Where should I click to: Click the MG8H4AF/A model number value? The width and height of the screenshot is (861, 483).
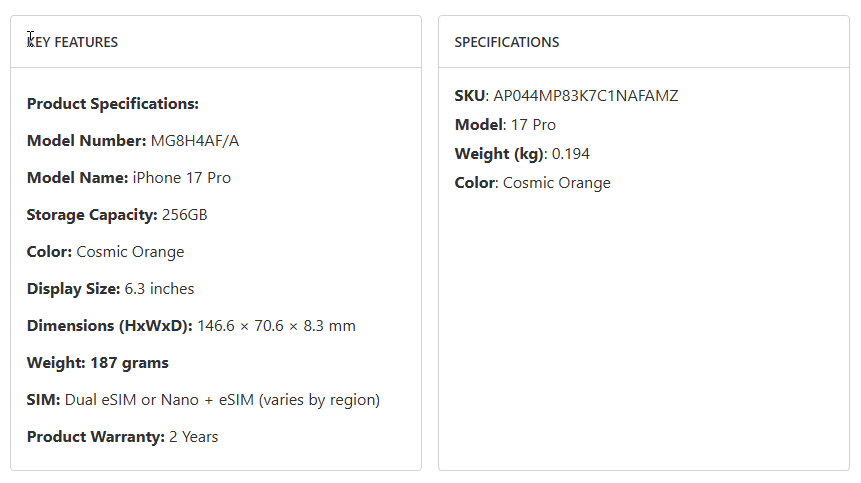coord(195,141)
